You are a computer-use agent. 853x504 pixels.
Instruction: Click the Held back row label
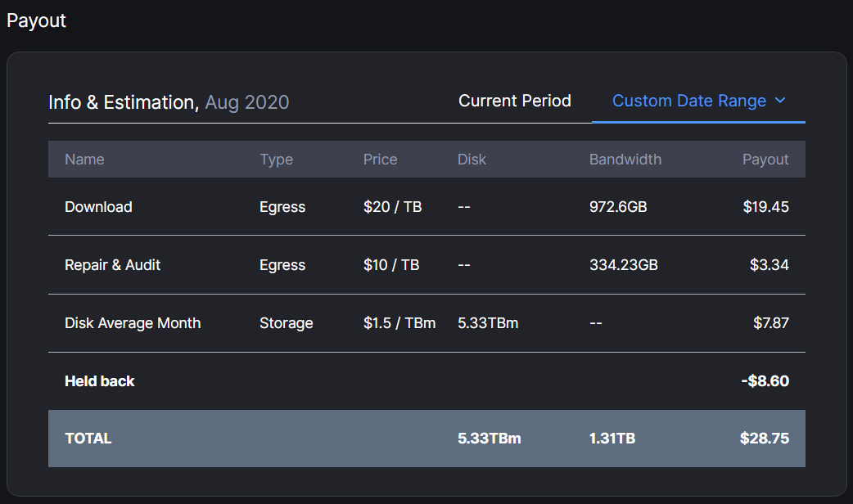tap(99, 381)
